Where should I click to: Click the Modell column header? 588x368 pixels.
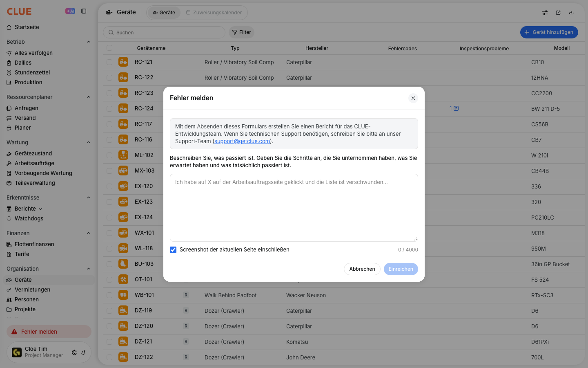tap(562, 48)
